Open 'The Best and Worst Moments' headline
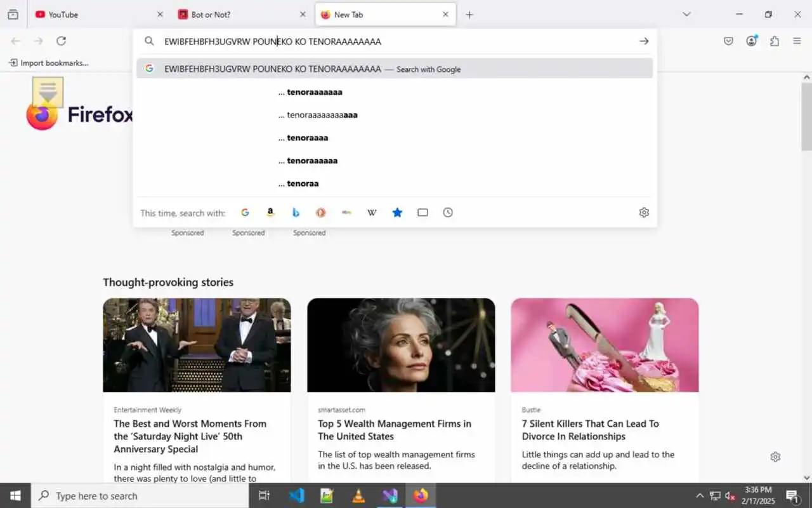812x508 pixels. point(190,436)
